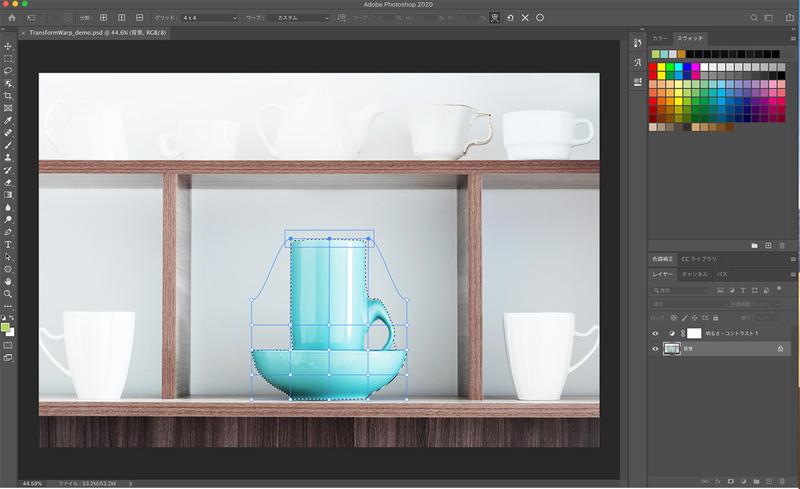
Task: Select the Path Selection tool
Action: tap(8, 257)
